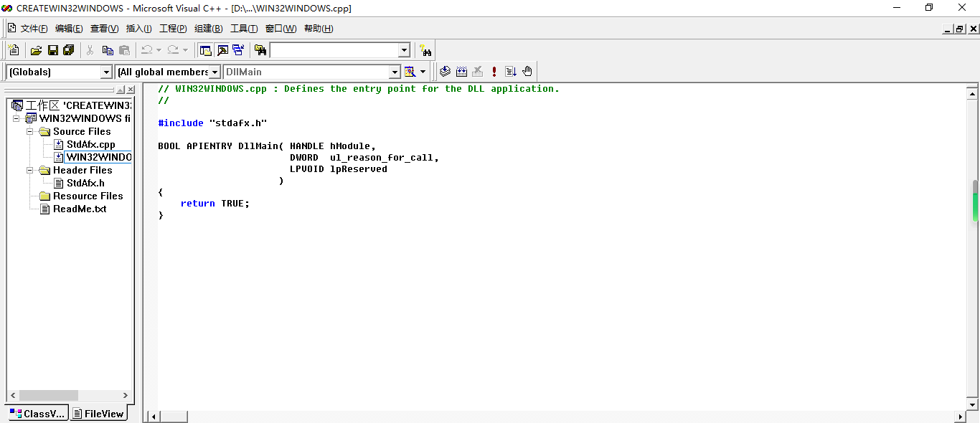Image resolution: width=980 pixels, height=423 pixels.
Task: Click the Find in Files icon
Action: tap(260, 50)
